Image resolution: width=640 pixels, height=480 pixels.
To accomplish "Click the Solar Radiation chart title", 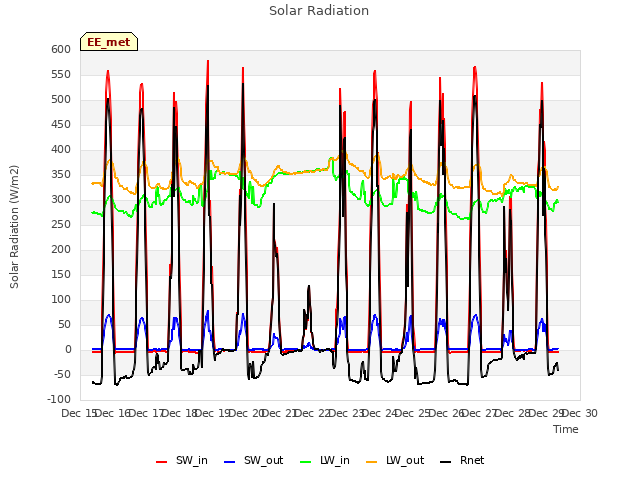I will coord(319,11).
